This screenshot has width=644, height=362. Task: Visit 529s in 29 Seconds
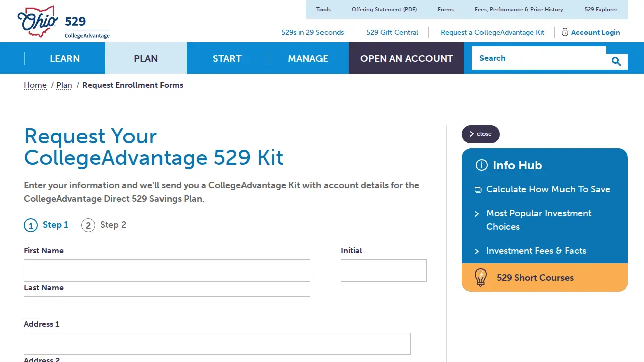pos(312,32)
